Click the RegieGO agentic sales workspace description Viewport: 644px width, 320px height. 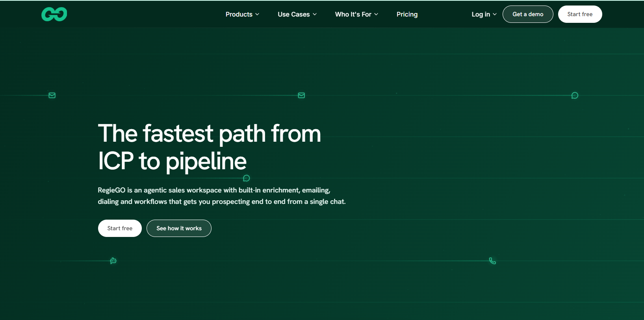(x=222, y=196)
